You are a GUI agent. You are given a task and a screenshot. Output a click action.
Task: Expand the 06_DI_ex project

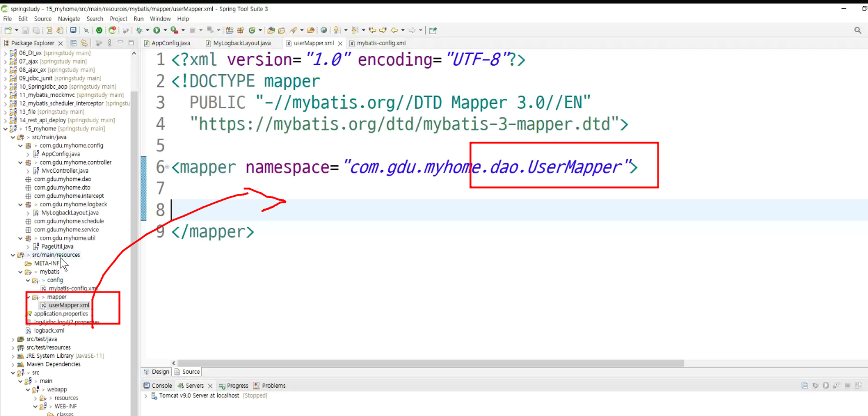6,53
